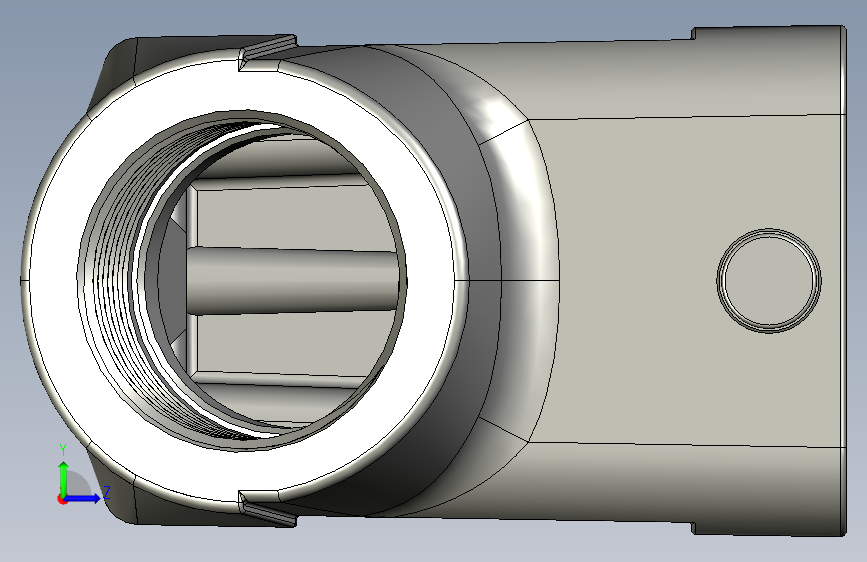
Task: Click the red origin dot of the triad
Action: click(x=62, y=499)
